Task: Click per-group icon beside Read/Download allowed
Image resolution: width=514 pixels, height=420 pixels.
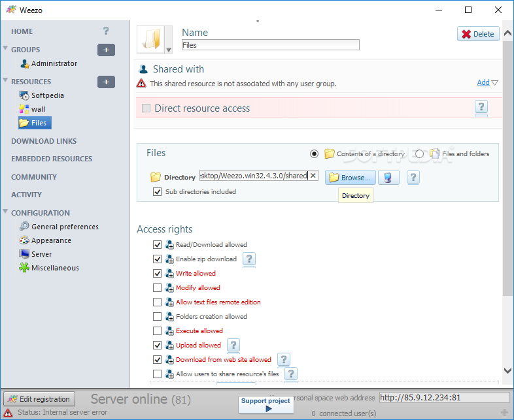Action: (169, 244)
